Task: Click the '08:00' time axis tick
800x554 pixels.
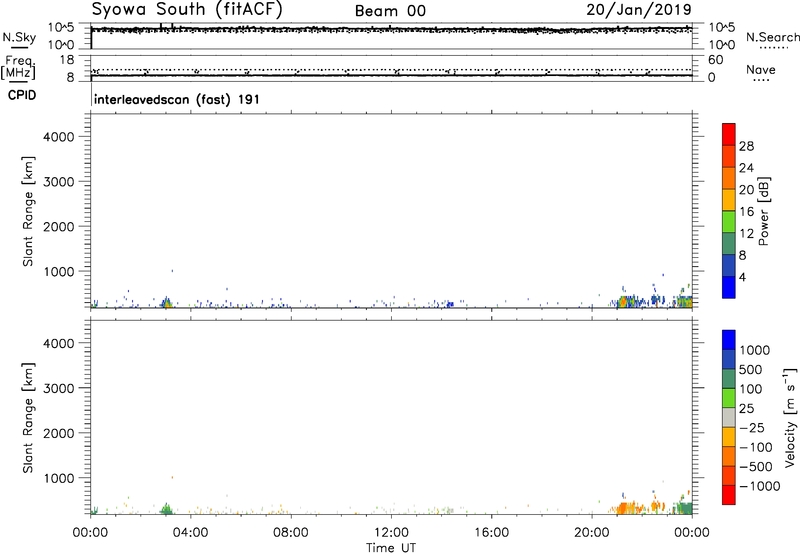Action: (x=291, y=533)
